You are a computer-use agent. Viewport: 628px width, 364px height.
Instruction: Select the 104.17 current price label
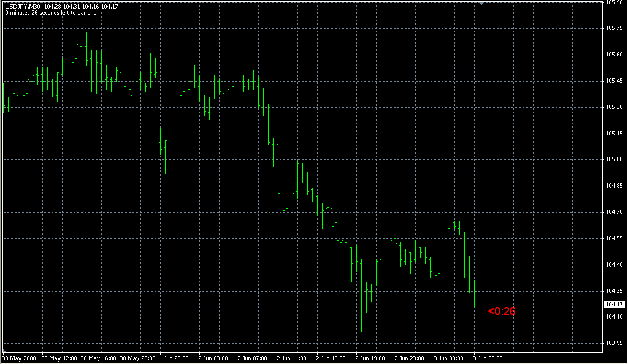point(614,305)
